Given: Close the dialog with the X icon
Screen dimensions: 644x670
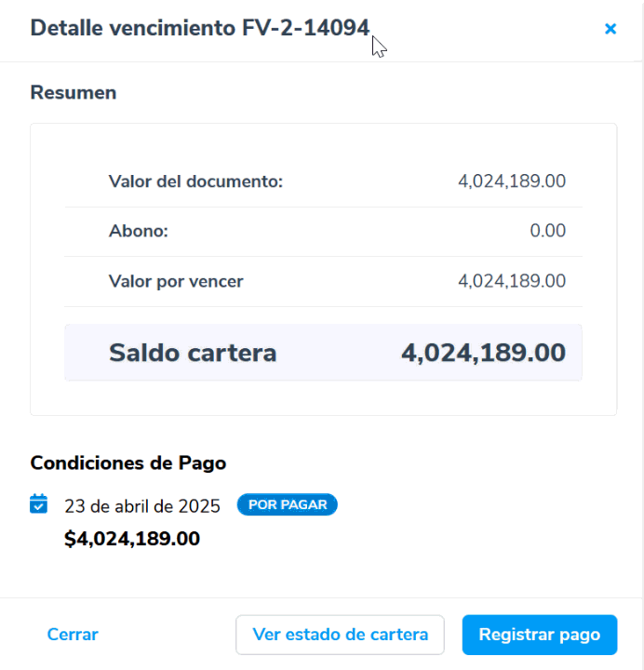Looking at the screenshot, I should (x=610, y=29).
